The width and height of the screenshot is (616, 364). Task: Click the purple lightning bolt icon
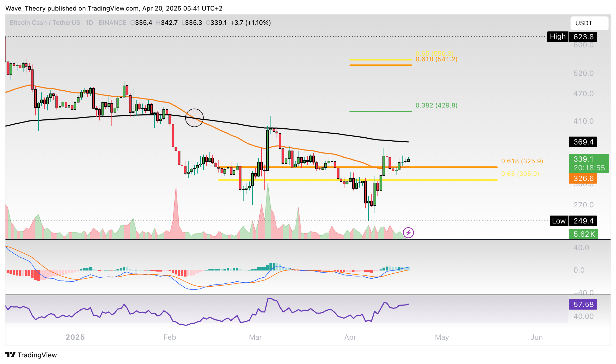click(x=408, y=233)
